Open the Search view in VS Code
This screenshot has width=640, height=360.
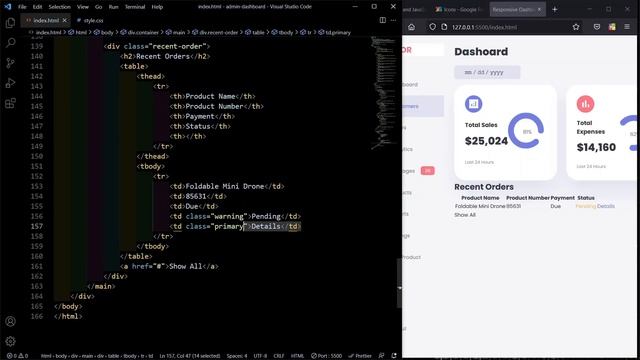[11, 42]
